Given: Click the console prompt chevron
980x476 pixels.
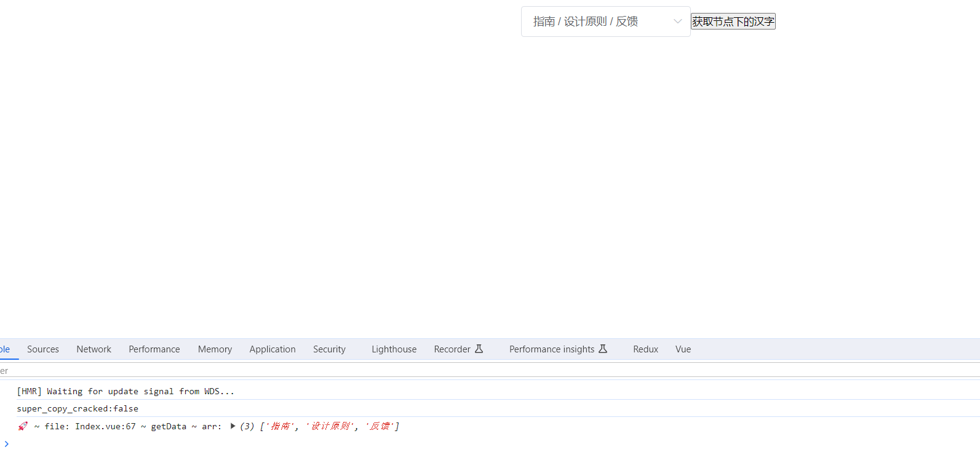Looking at the screenshot, I should pos(6,444).
